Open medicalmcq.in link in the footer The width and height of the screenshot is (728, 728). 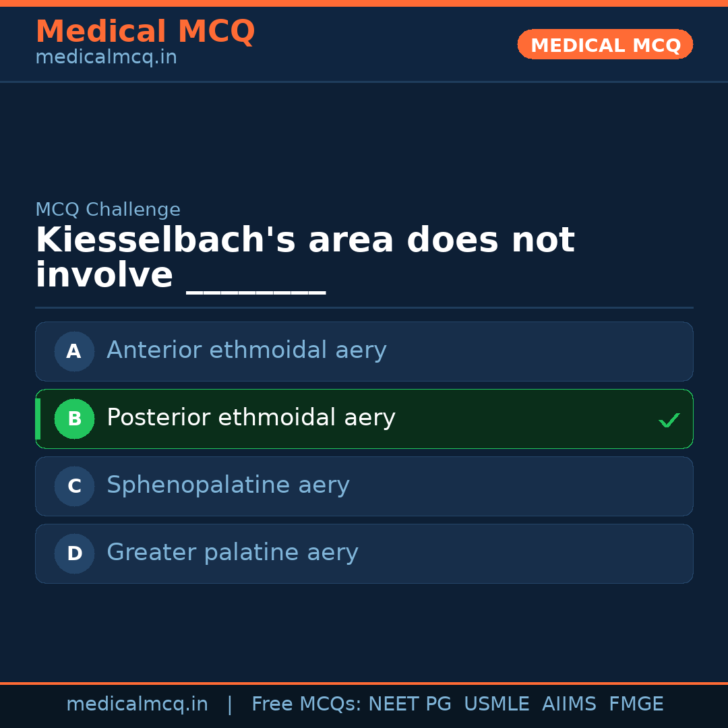tap(137, 704)
